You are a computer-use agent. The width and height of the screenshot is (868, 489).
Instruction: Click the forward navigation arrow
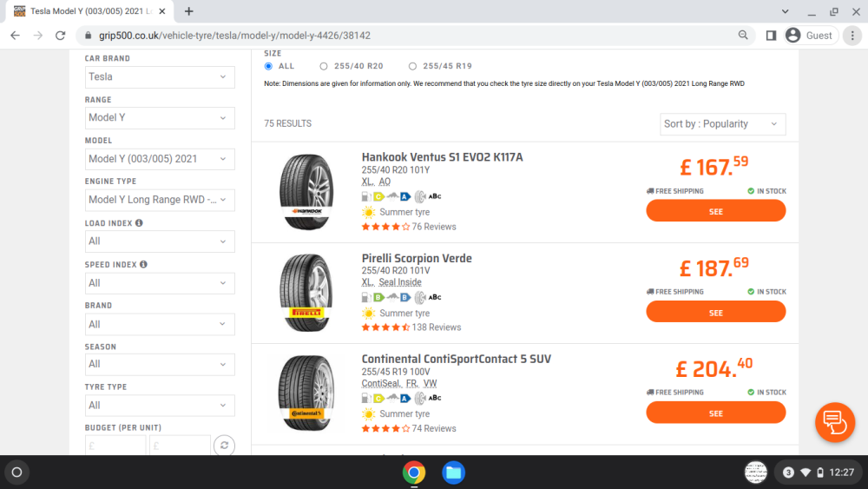pos(37,36)
